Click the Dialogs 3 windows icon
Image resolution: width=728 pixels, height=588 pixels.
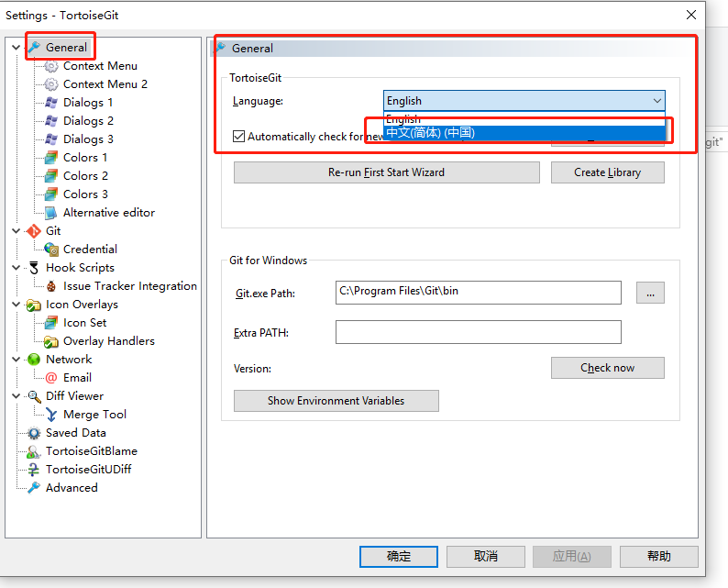pos(51,139)
